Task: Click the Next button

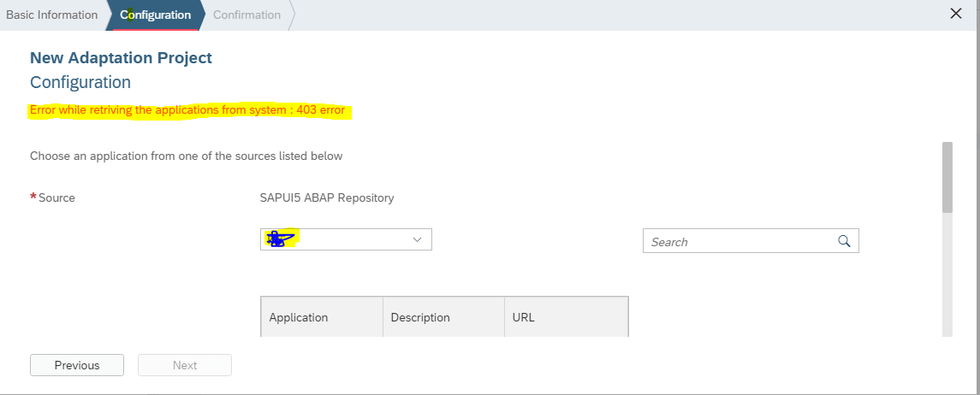Action: pos(185,365)
